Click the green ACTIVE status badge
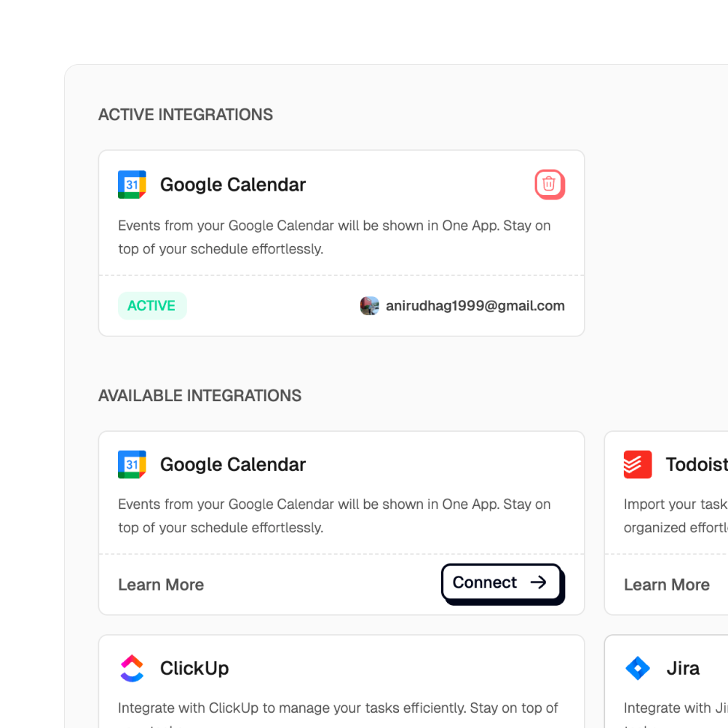Screen dimensions: 728x728 point(151,306)
